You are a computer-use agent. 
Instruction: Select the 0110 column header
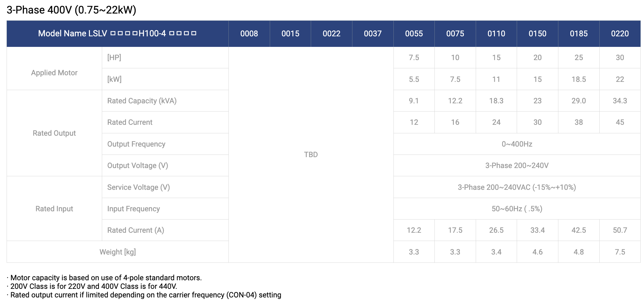[496, 34]
